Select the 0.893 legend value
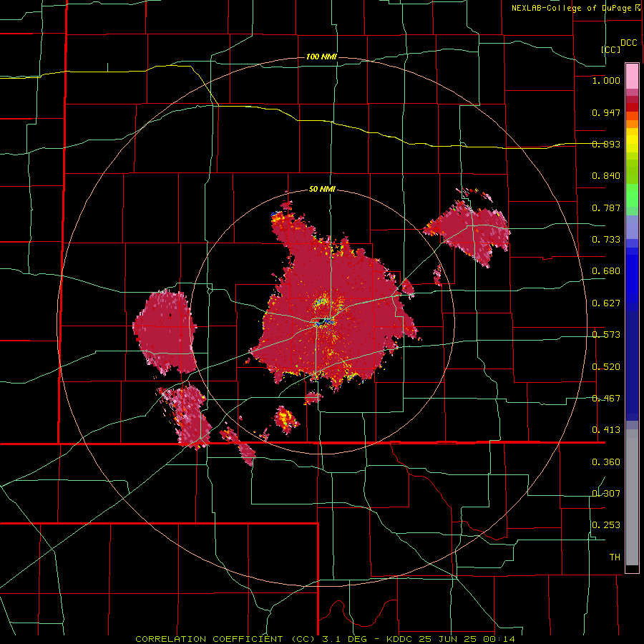Screen dimensions: 644x644 point(606,144)
